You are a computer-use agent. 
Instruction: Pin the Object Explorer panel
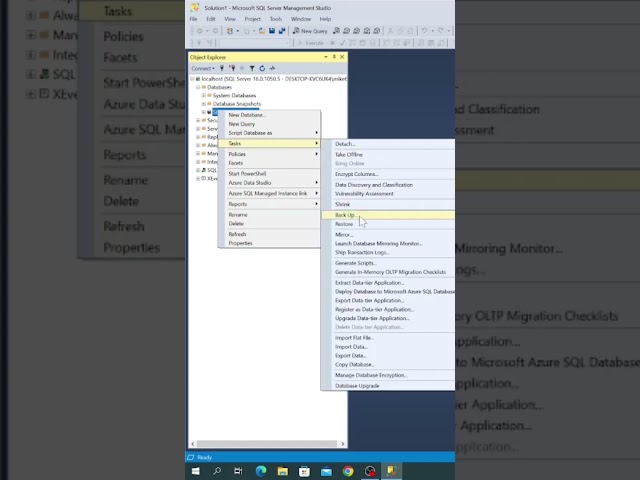pos(334,57)
